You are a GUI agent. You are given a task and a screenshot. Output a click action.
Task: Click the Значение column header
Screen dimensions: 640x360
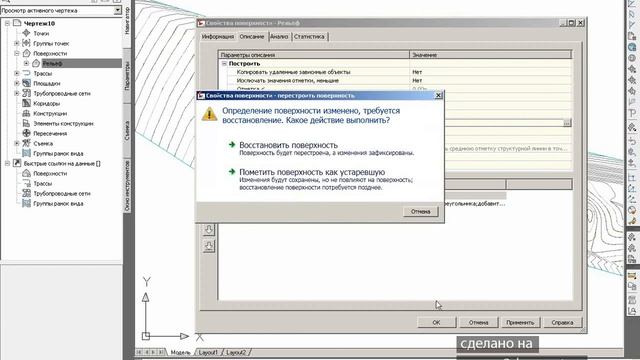coord(490,55)
